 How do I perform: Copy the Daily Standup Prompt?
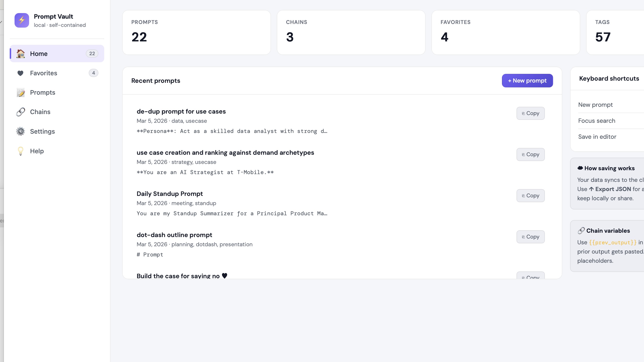click(x=531, y=196)
